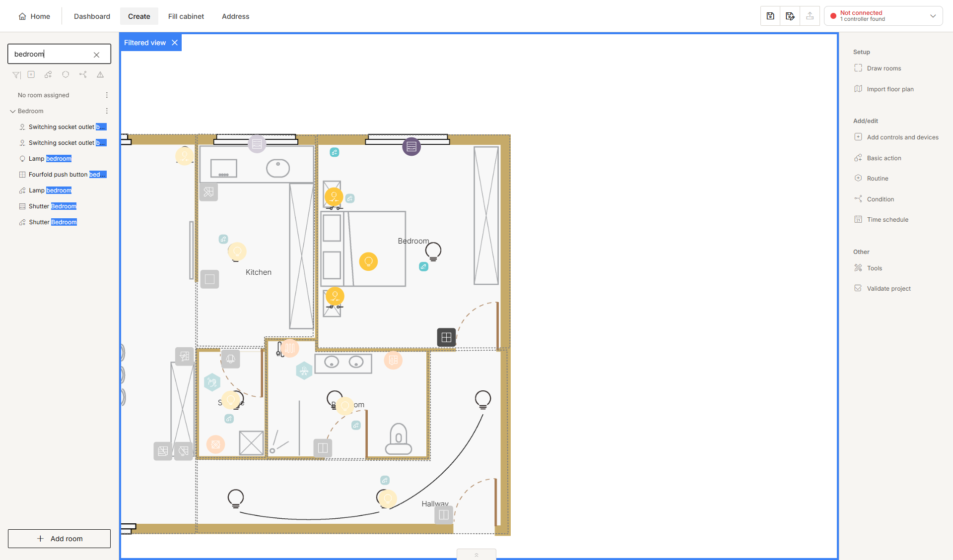This screenshot has width=953, height=560.
Task: Select gray bell icon in storage room
Action: [231, 359]
